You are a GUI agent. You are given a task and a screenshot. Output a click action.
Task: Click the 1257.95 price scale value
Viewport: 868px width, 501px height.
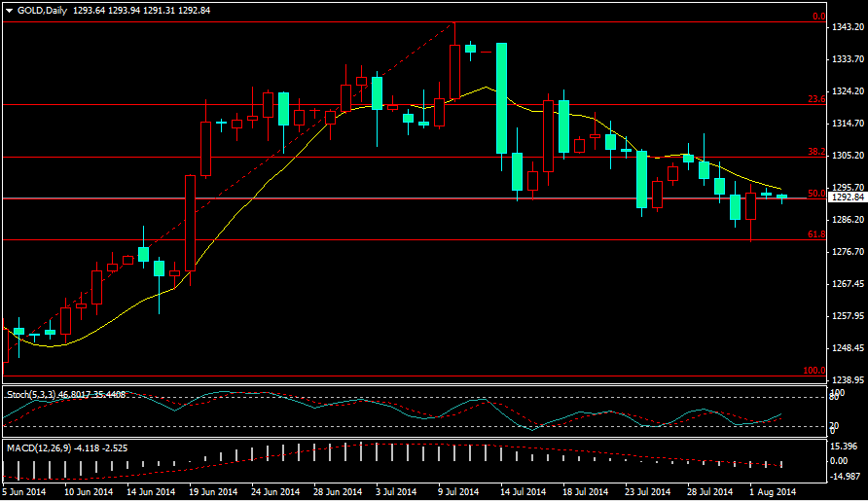point(849,315)
